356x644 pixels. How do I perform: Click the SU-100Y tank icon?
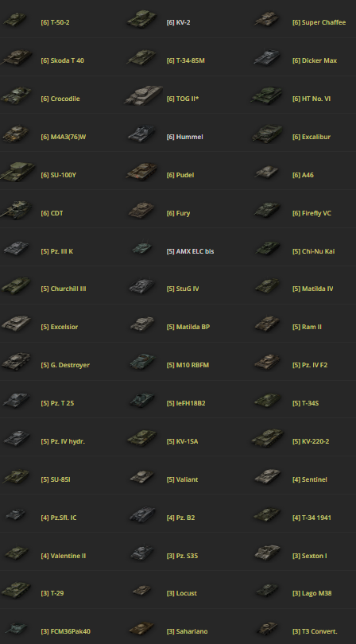click(x=17, y=171)
